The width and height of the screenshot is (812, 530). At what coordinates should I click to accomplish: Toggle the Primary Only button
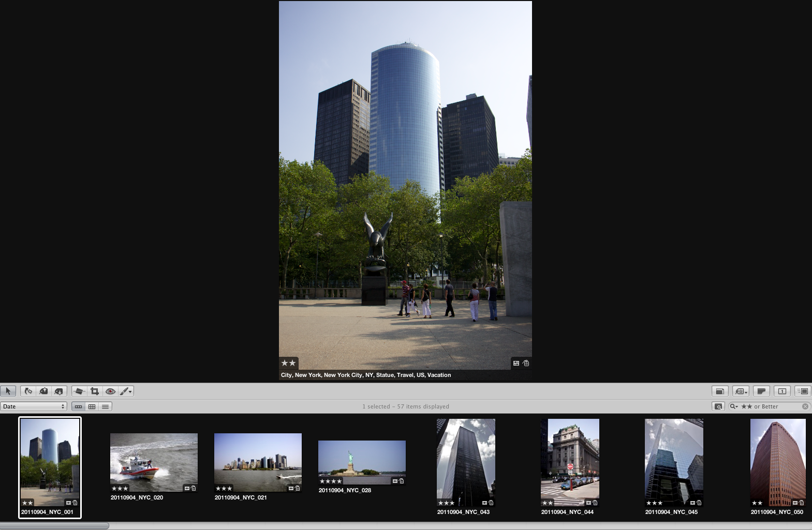pyautogui.click(x=782, y=391)
